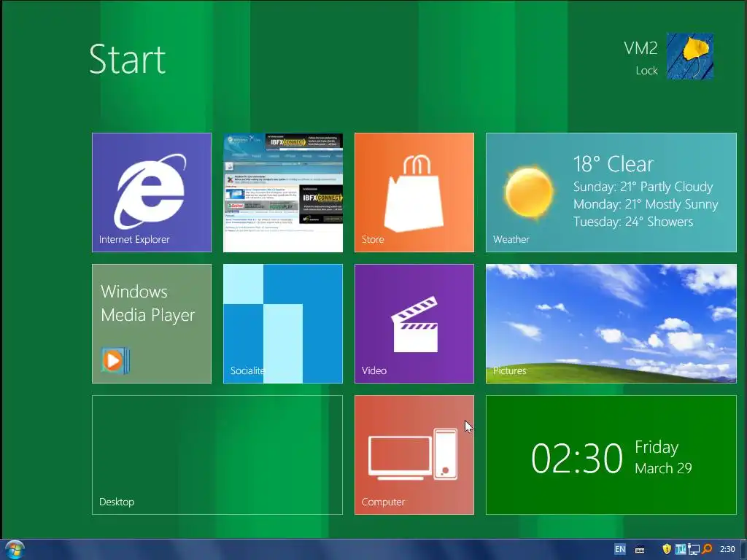
Task: Click the Show desktop button at the taskbar's end
Action: (743, 550)
